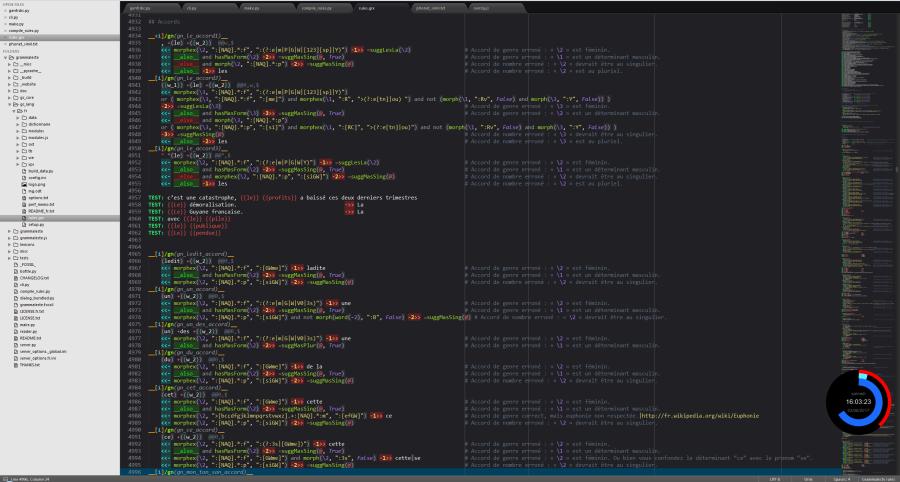Click the tb folder label
Image resolution: width=900 pixels, height=482 pixels.
(x=30, y=151)
